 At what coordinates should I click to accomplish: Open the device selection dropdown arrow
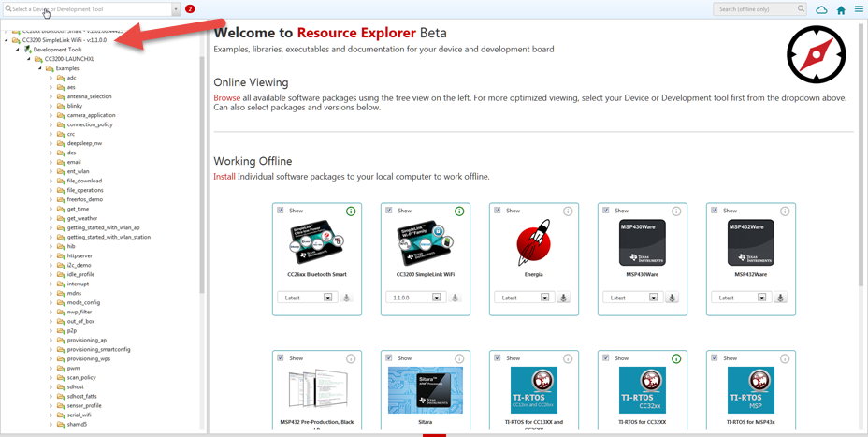[176, 9]
